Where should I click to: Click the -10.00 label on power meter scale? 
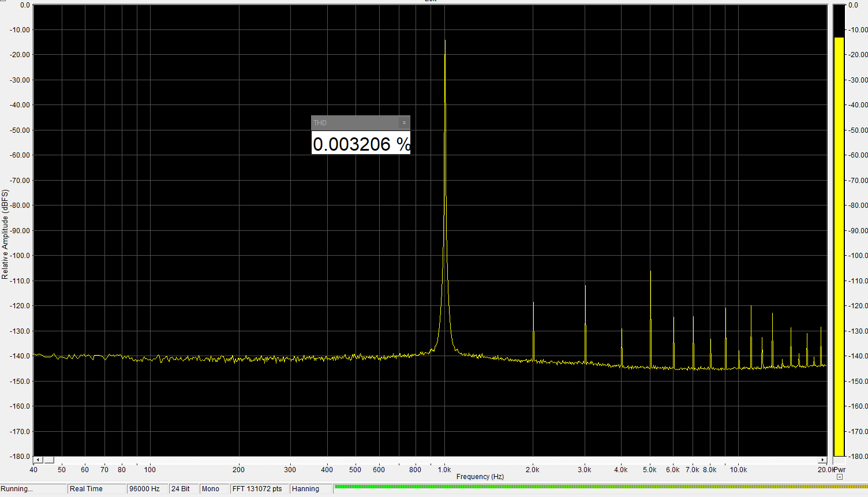pos(857,30)
